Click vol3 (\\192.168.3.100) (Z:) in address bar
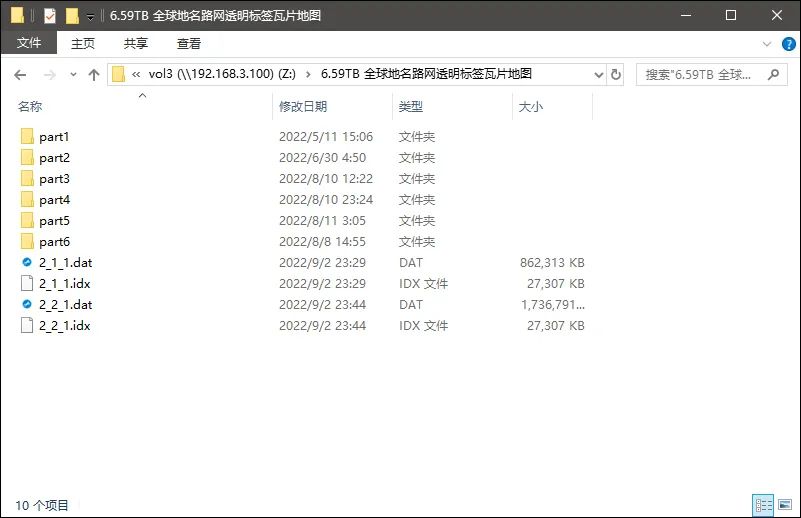The image size is (801, 518). 222,74
